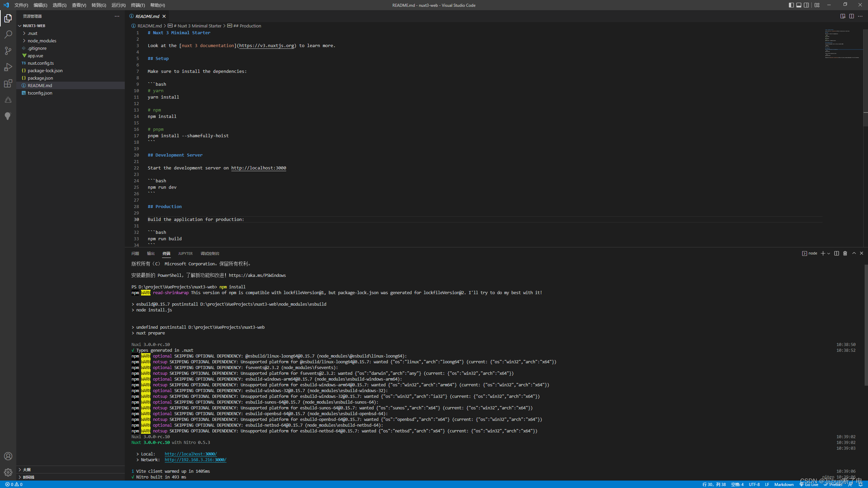Open breadcrumb '## Production' dropdown

[244, 26]
